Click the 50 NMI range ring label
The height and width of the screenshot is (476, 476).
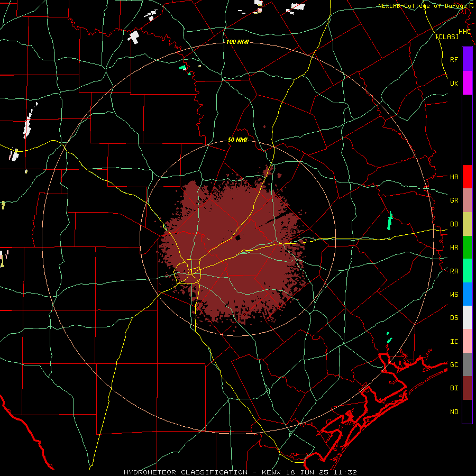[x=237, y=140]
